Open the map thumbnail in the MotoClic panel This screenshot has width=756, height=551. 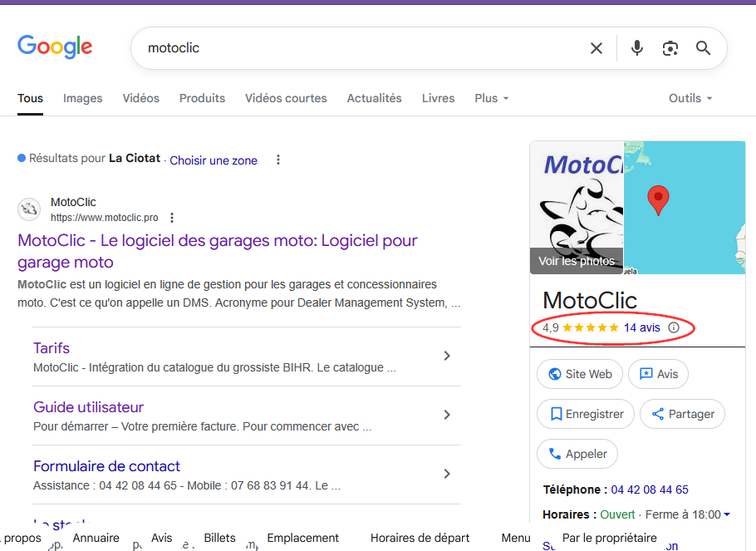pos(685,208)
